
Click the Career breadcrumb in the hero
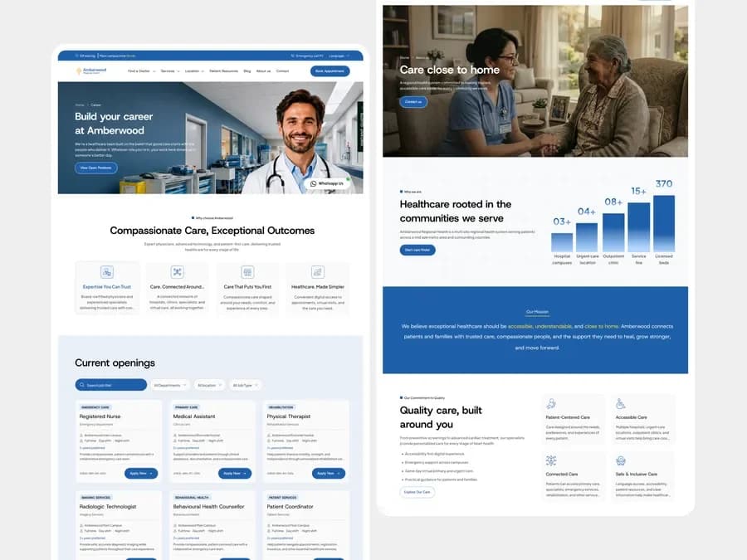pos(95,105)
